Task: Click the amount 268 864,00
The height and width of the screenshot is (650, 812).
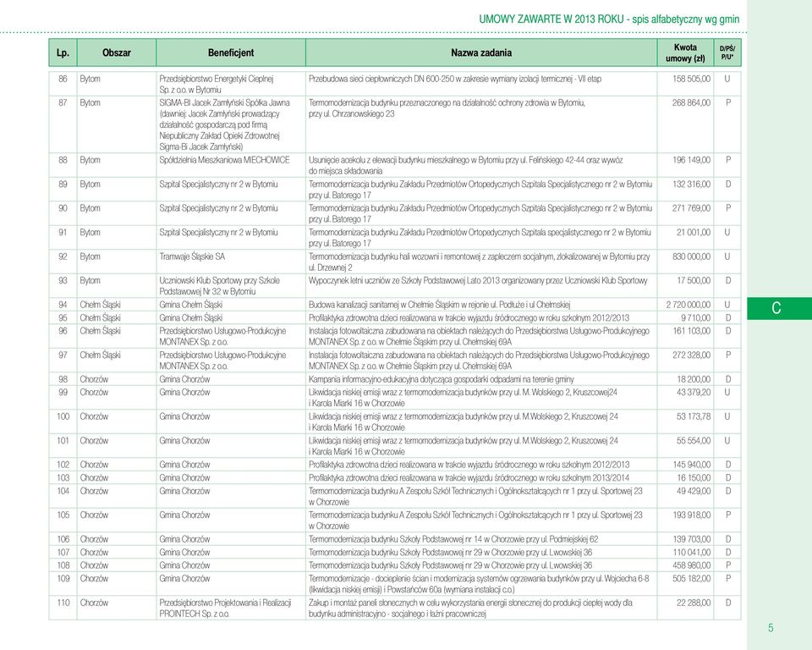Action: pos(691,102)
